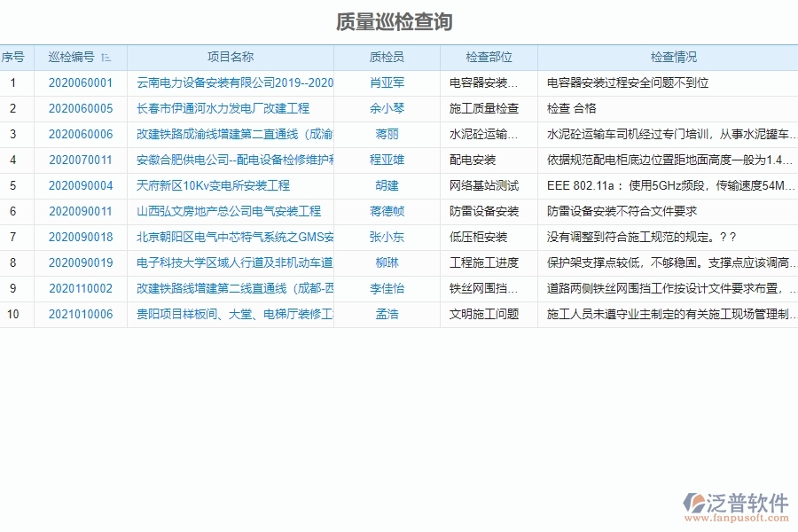This screenshot has width=798, height=532.
Task: Click the 质检员 column header
Action: 387,56
